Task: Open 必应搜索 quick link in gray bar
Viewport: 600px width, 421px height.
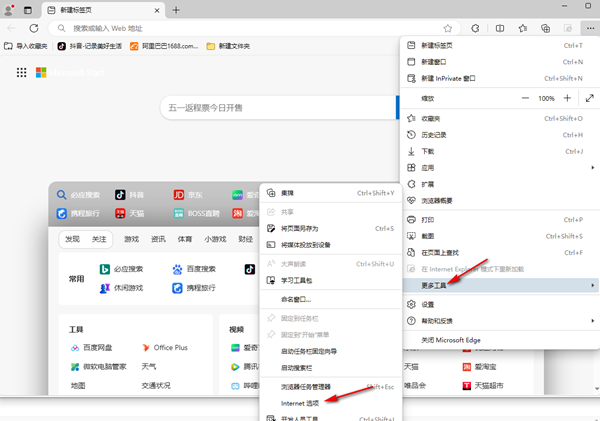Action: [x=78, y=195]
